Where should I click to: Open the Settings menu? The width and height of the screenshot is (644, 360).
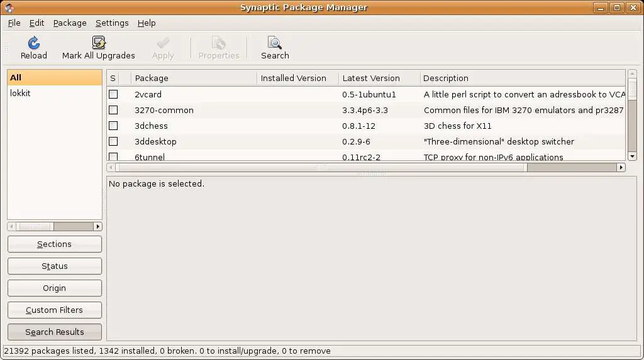pos(112,23)
